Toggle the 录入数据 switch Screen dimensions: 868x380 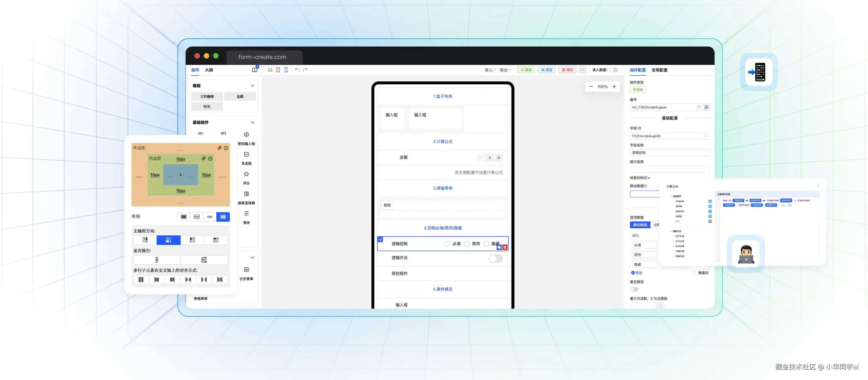[x=613, y=70]
